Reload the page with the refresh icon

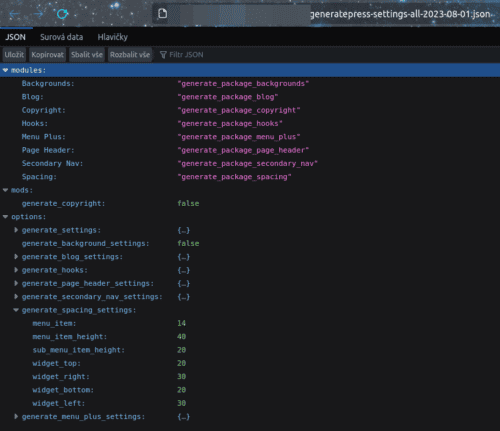(x=62, y=14)
